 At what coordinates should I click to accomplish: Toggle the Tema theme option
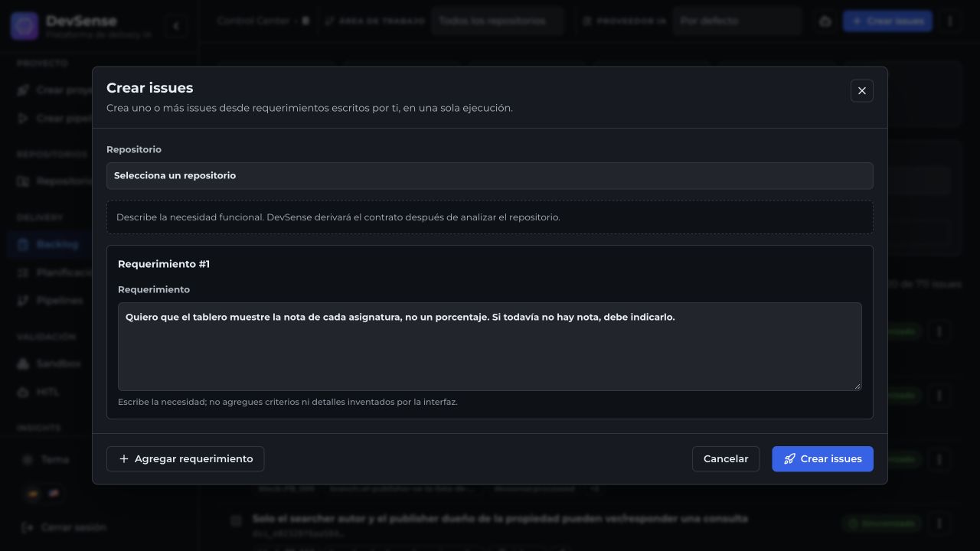[x=47, y=459]
